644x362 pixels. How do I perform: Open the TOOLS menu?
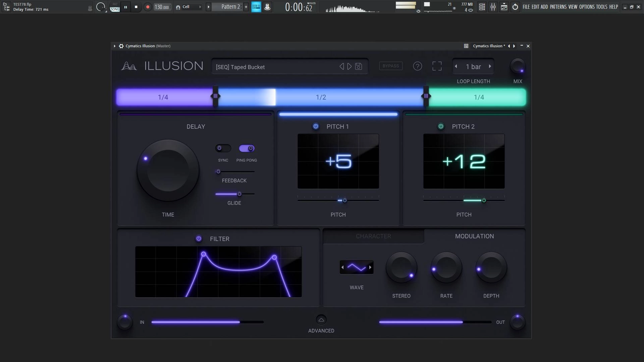601,7
